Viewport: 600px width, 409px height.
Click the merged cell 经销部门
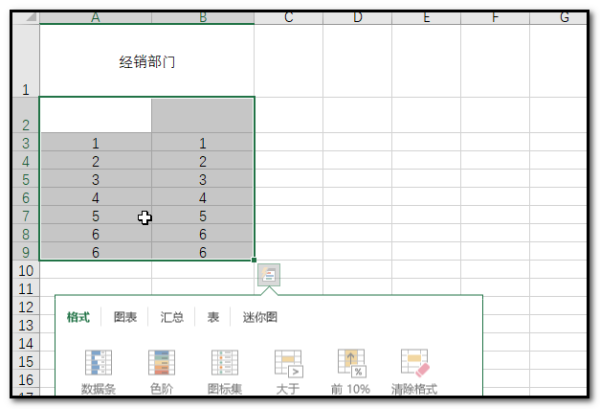[147, 61]
